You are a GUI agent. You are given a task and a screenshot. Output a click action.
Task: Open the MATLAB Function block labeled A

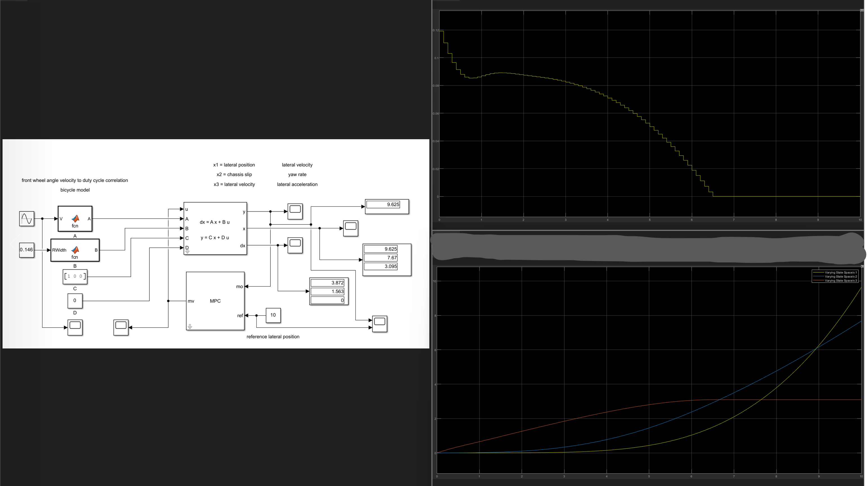75,219
